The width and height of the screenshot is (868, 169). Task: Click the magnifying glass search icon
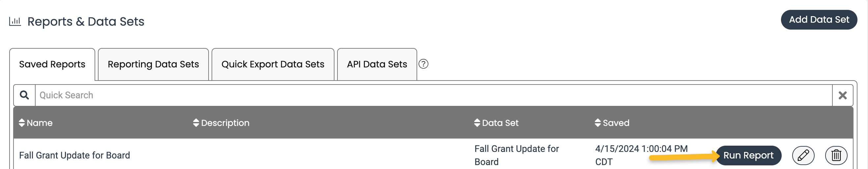tap(24, 95)
